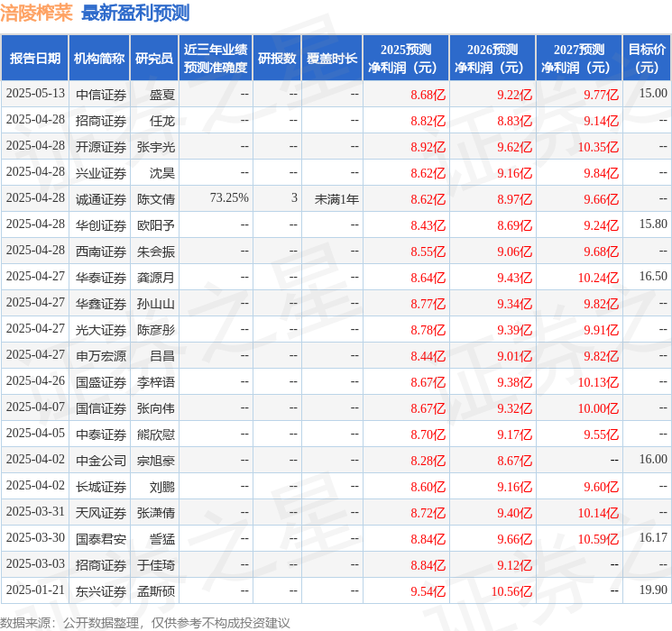Image resolution: width=672 pixels, height=631 pixels.
Task: Click the 2027预测净利润 column header
Action: [579, 59]
